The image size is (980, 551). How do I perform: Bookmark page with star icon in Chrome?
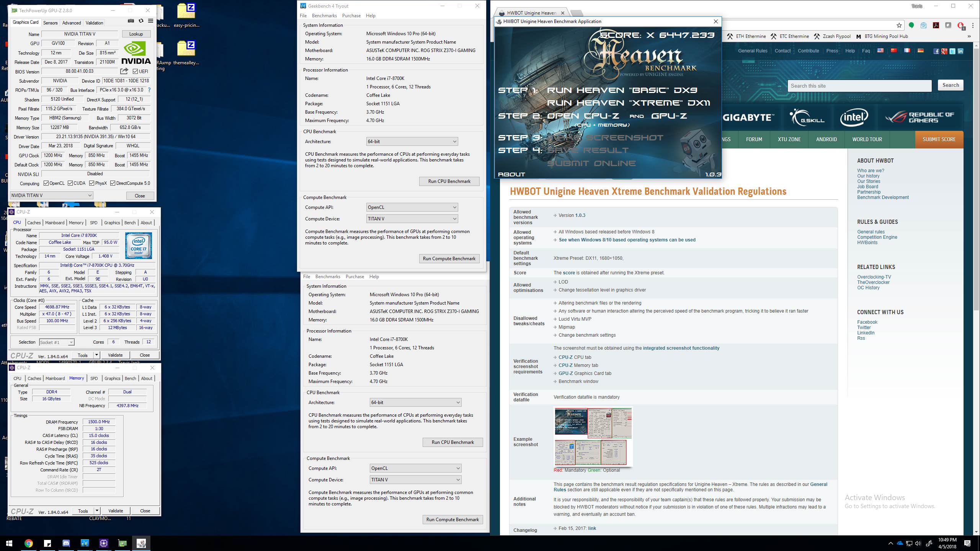click(x=899, y=25)
